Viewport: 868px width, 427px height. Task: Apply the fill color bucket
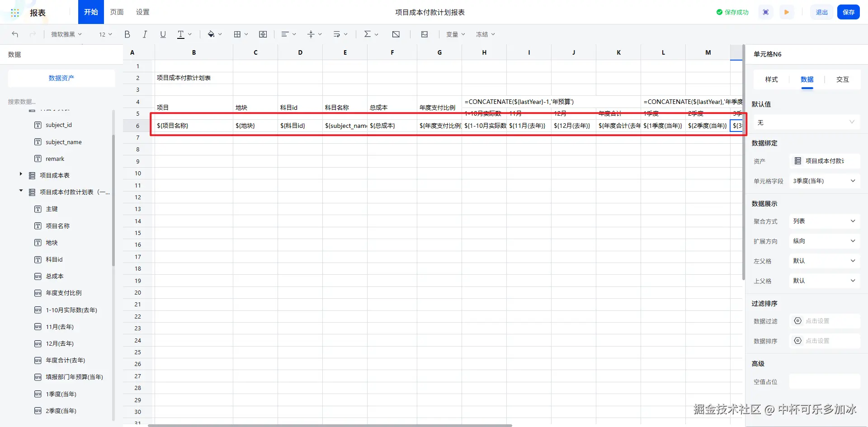(211, 34)
